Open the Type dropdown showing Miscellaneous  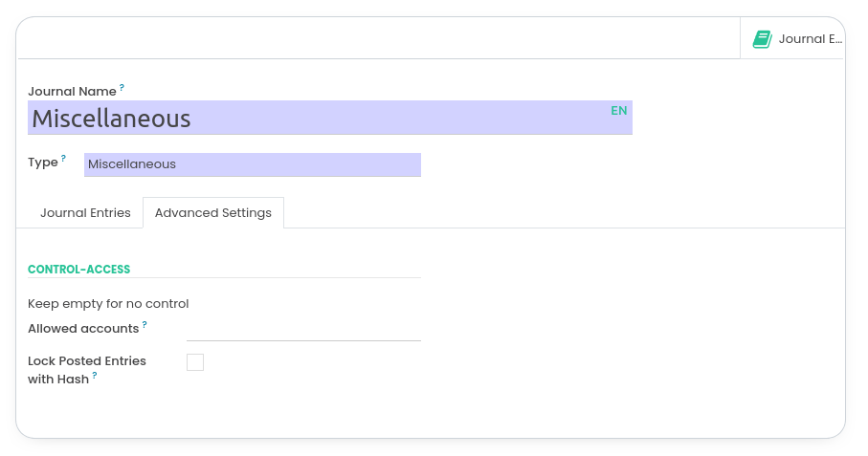(252, 164)
